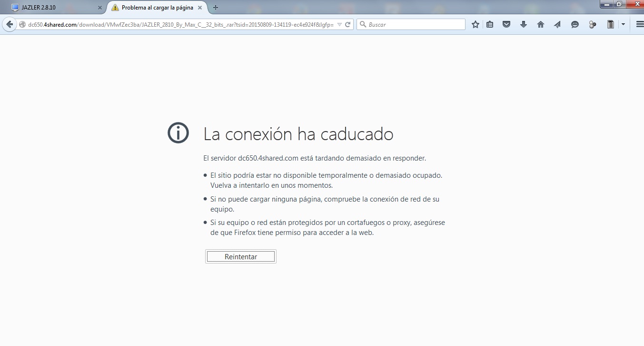Click bullet text 'Si no puede cargar ninguna página'
Screen dimensions: 644x346
325,204
